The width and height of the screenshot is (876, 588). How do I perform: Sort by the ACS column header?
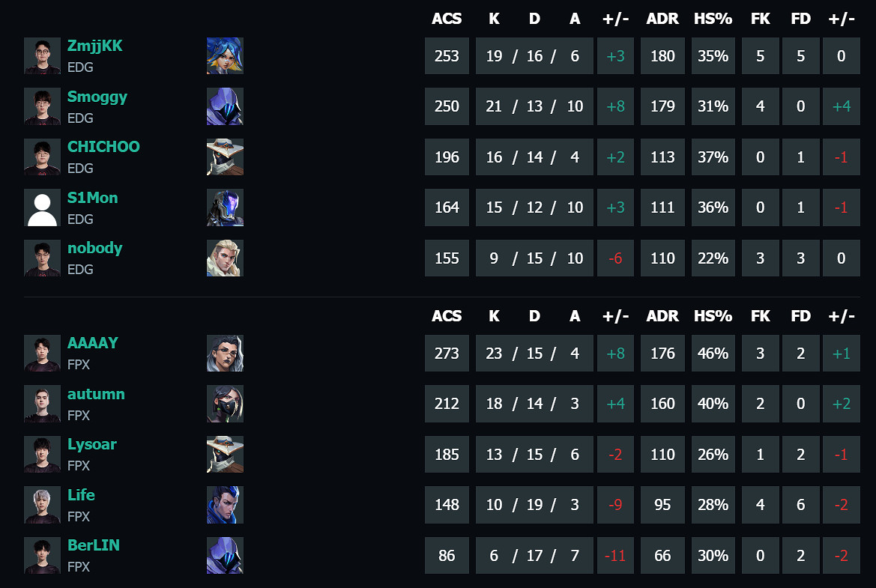click(x=447, y=19)
